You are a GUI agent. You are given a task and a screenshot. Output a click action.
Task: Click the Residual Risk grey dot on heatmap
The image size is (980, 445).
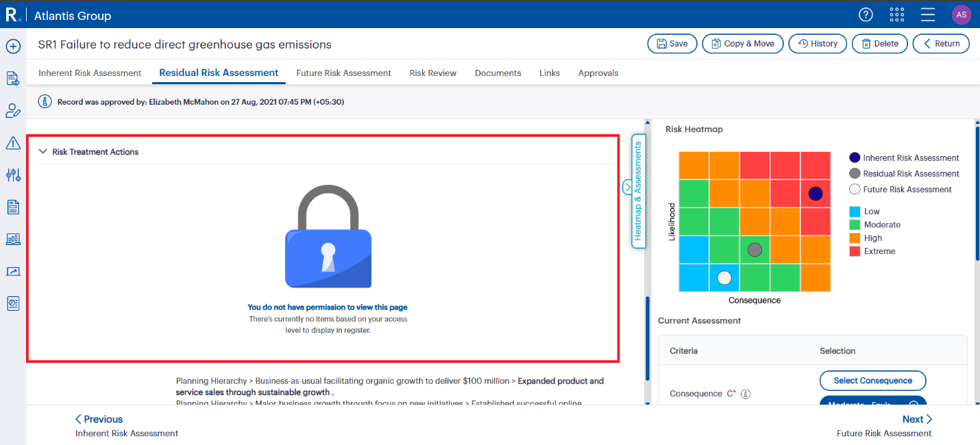click(x=755, y=250)
